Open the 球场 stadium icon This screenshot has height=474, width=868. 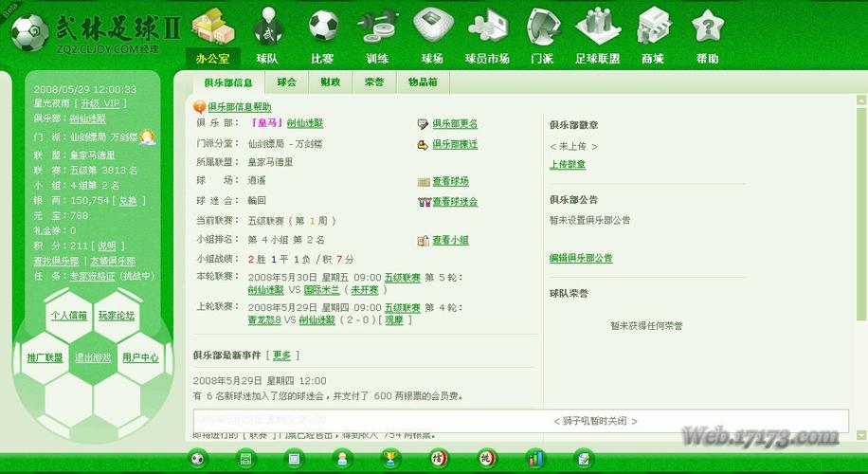point(433,26)
